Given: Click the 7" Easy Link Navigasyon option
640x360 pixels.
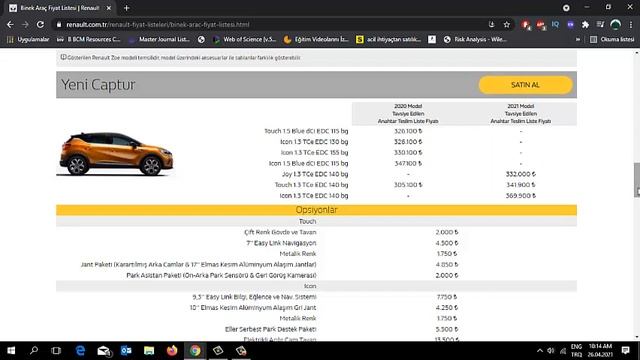Looking at the screenshot, I should click(x=281, y=243).
